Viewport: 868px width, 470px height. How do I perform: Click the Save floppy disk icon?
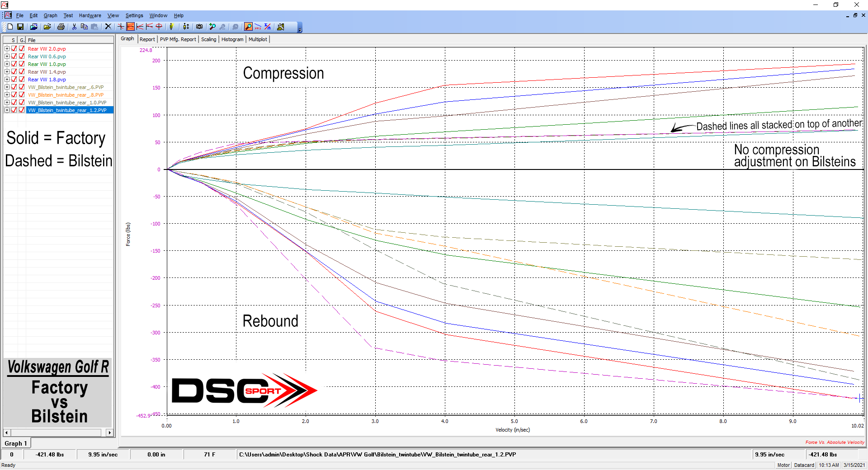coord(20,27)
